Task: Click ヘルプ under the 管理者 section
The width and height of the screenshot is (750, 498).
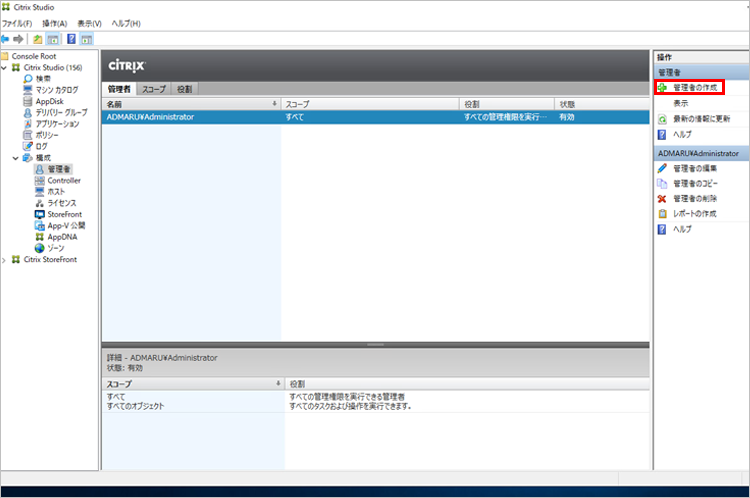Action: point(683,134)
